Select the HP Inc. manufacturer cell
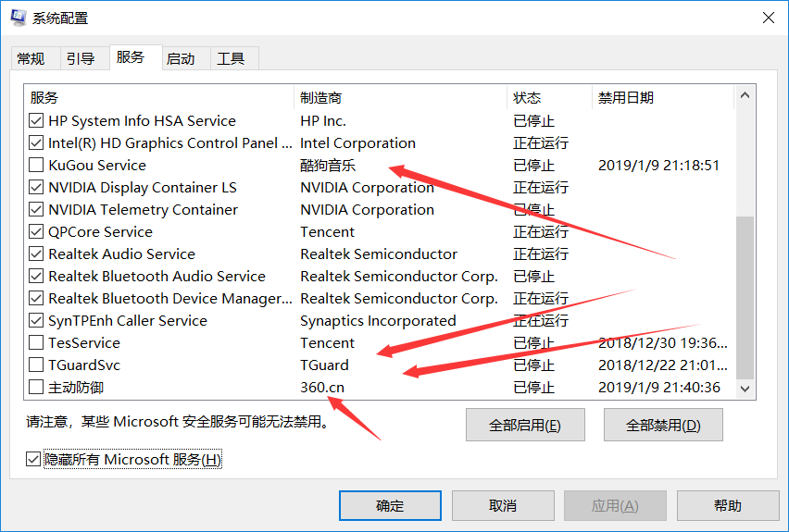Screen dimensions: 789x532 (323, 120)
